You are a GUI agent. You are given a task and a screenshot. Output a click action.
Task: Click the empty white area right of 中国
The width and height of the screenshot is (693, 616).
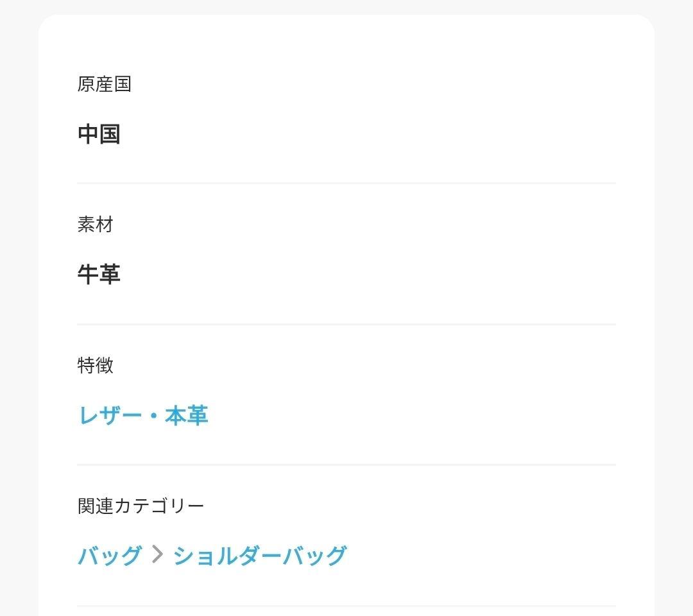[368, 134]
